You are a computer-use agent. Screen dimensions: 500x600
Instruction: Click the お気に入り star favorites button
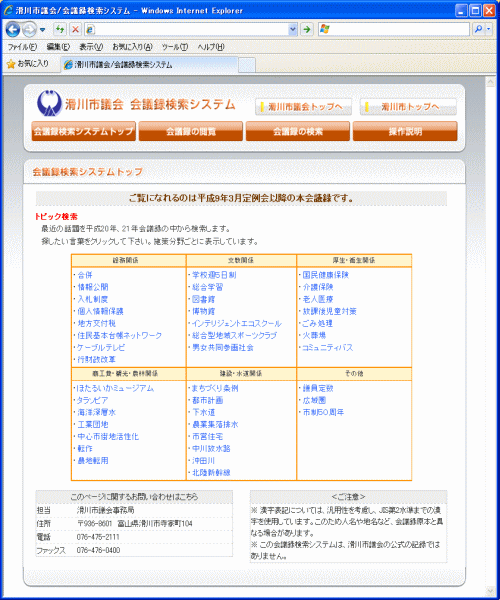pyautogui.click(x=28, y=64)
